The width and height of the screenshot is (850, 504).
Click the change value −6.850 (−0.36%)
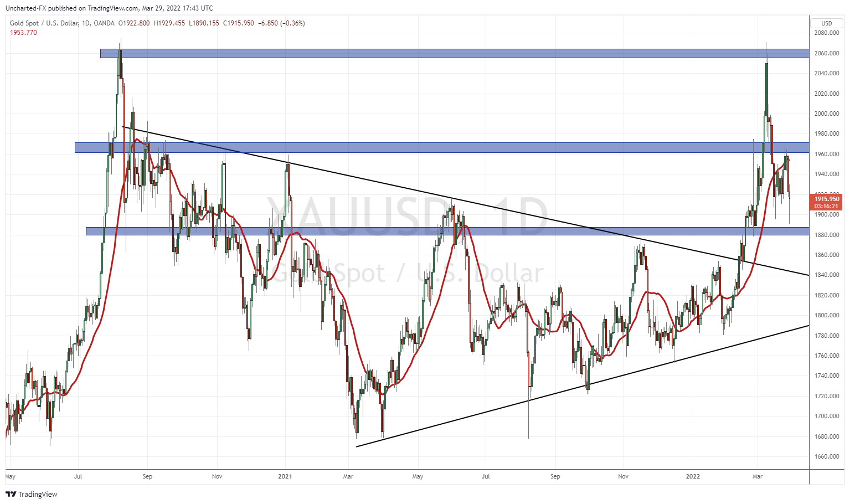pos(281,23)
